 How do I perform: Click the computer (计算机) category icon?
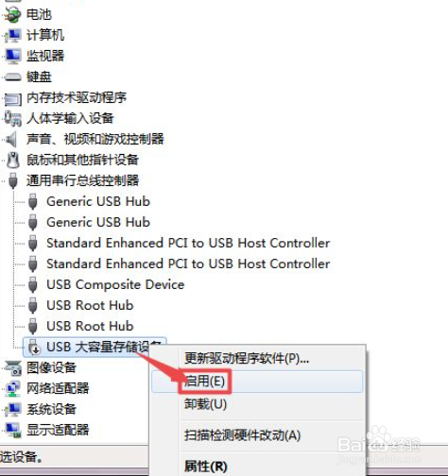point(13,35)
